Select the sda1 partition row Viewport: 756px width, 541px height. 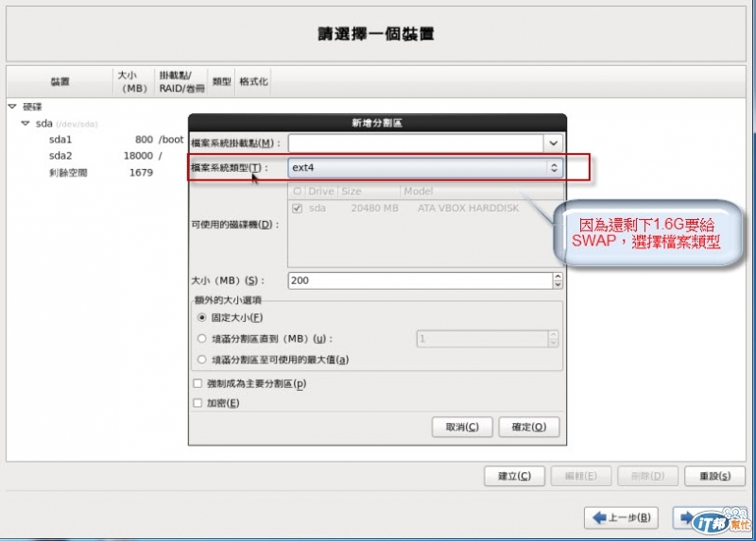click(97, 139)
